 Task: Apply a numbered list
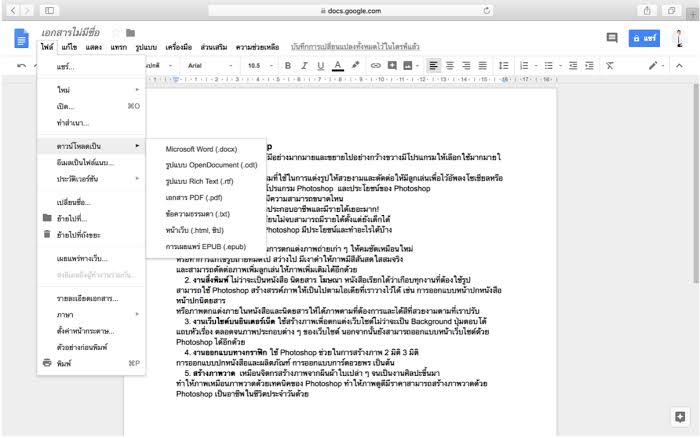point(524,66)
